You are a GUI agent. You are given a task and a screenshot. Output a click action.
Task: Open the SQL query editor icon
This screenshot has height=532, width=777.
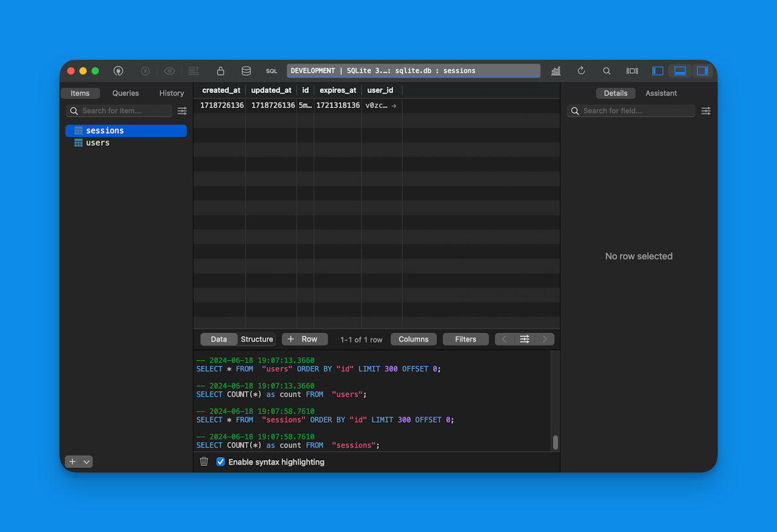click(271, 71)
